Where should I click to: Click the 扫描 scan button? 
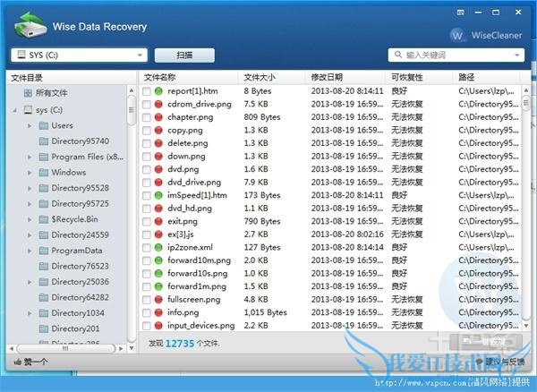point(184,55)
